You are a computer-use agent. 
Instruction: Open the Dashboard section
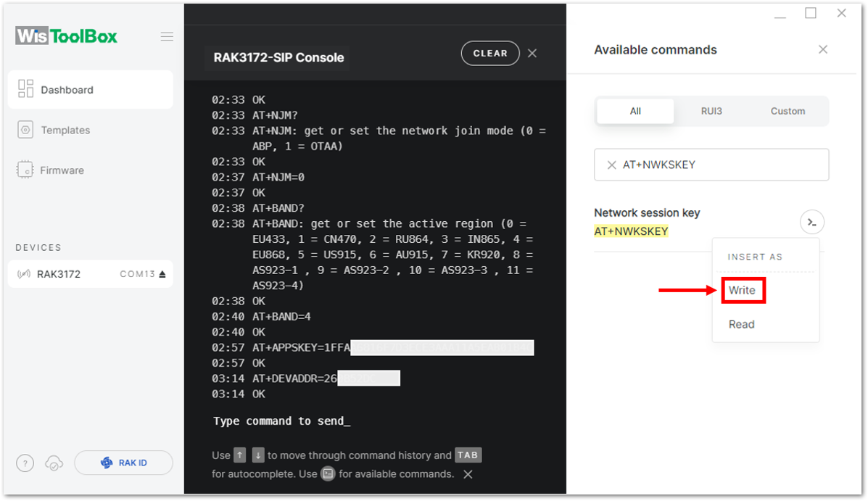click(x=90, y=90)
